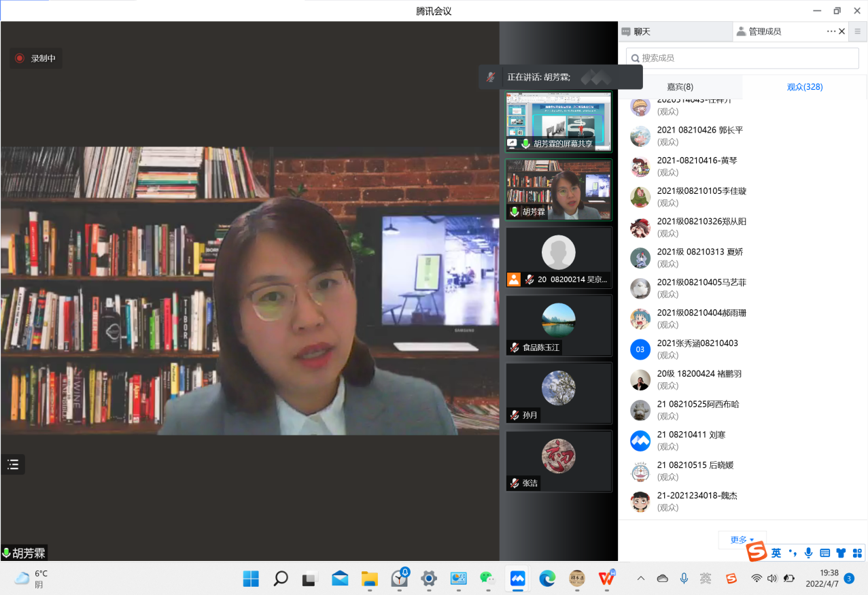This screenshot has height=595, width=868.
Task: Select member 21 08210411 刘寒
Action: point(691,440)
